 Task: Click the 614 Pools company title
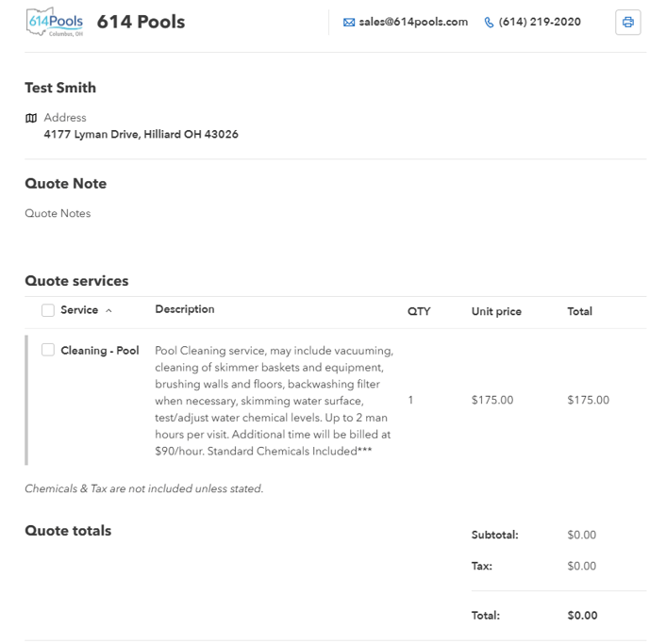tap(141, 22)
